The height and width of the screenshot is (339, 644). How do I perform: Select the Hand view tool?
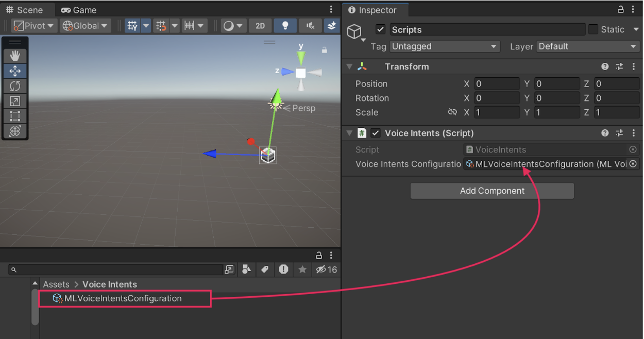(15, 56)
